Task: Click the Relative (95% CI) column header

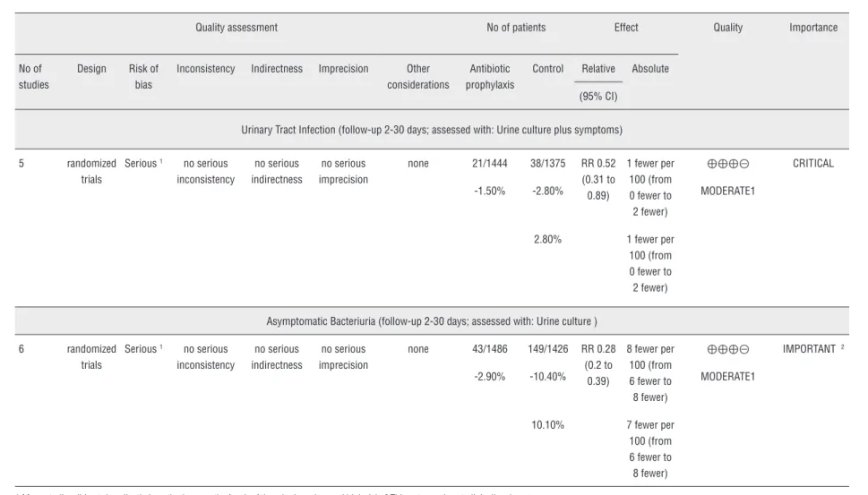Action: coord(598,81)
